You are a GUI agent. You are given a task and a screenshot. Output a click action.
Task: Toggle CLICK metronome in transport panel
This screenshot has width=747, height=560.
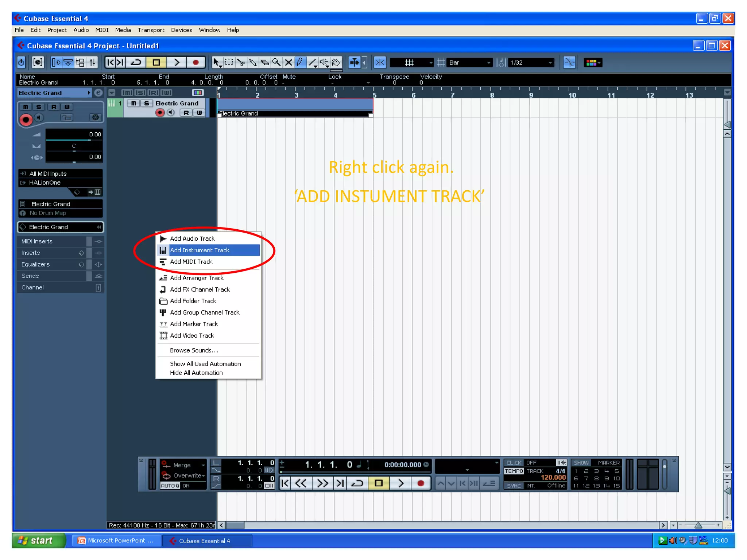514,463
